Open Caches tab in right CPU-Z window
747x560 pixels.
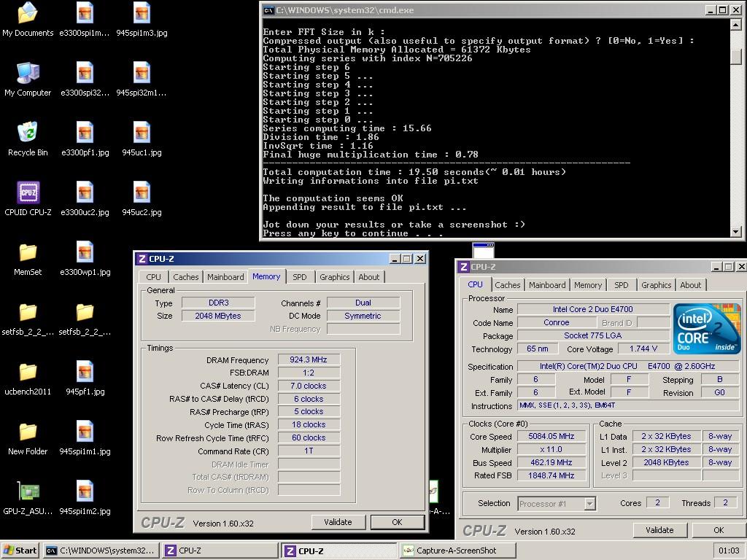[x=508, y=285]
